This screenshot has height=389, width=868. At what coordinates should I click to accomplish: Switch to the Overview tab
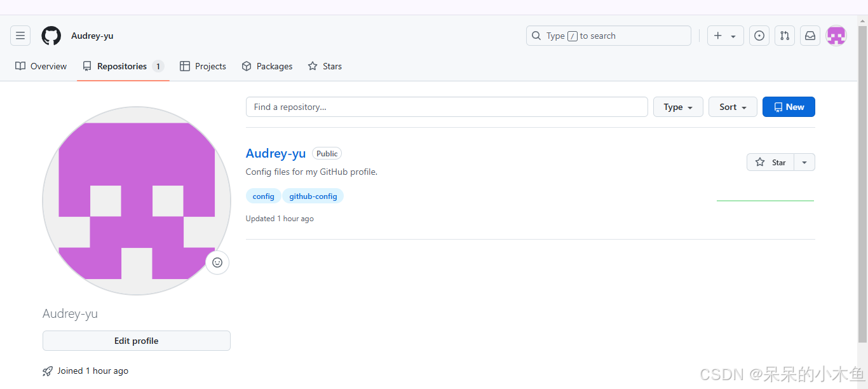point(41,66)
